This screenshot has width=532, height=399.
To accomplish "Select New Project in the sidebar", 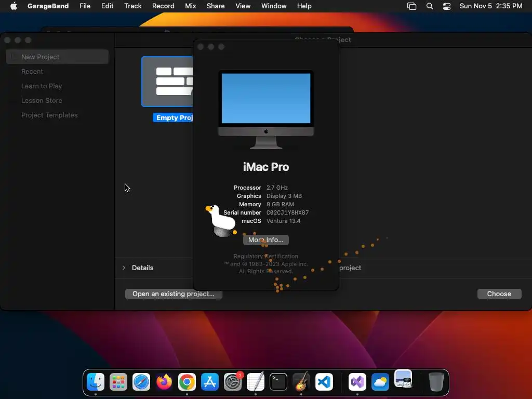I will tap(57, 57).
